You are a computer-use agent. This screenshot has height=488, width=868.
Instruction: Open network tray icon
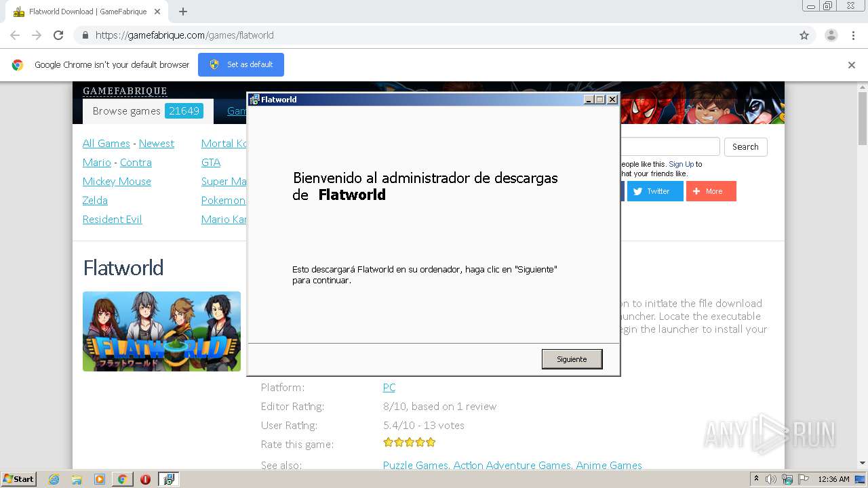point(787,479)
